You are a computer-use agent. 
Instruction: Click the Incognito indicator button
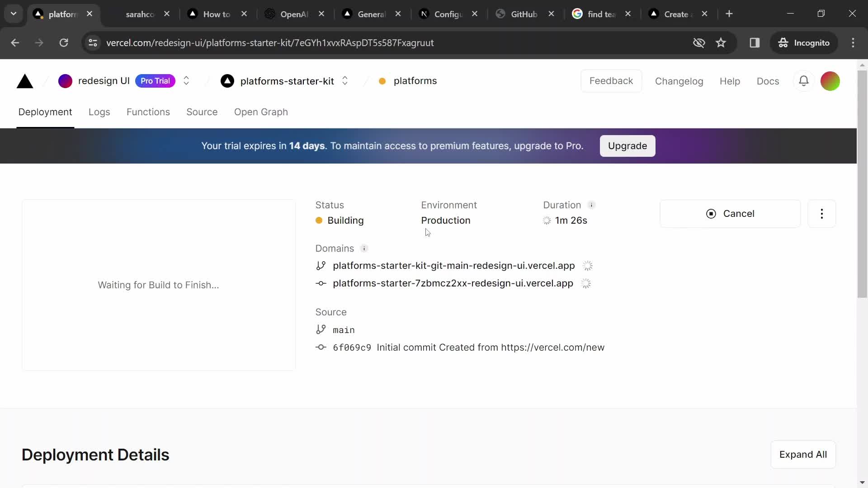coord(804,43)
